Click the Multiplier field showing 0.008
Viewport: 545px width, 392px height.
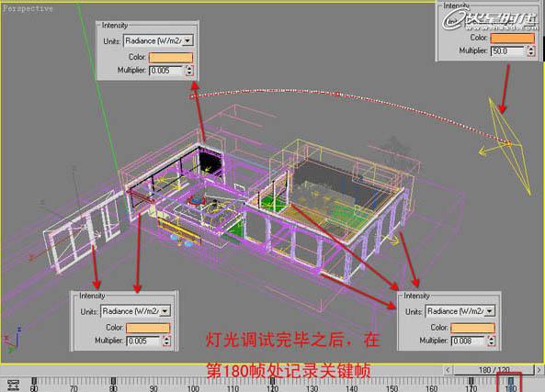[468, 341]
